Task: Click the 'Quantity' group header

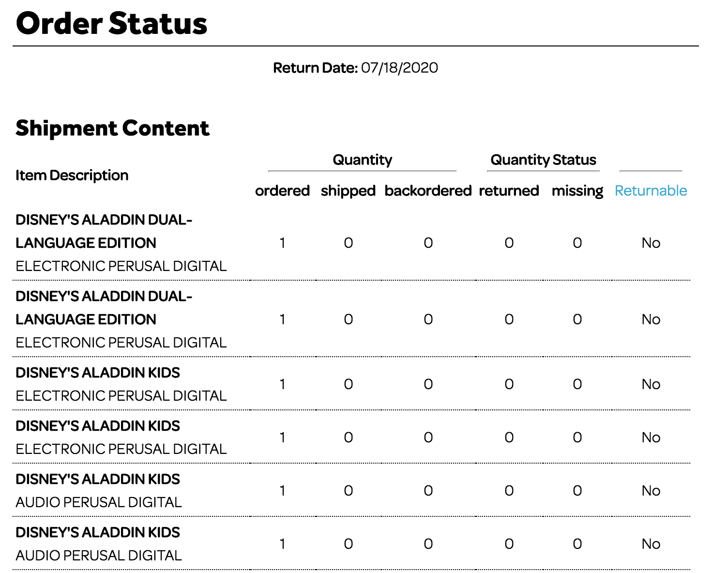Action: (x=362, y=160)
